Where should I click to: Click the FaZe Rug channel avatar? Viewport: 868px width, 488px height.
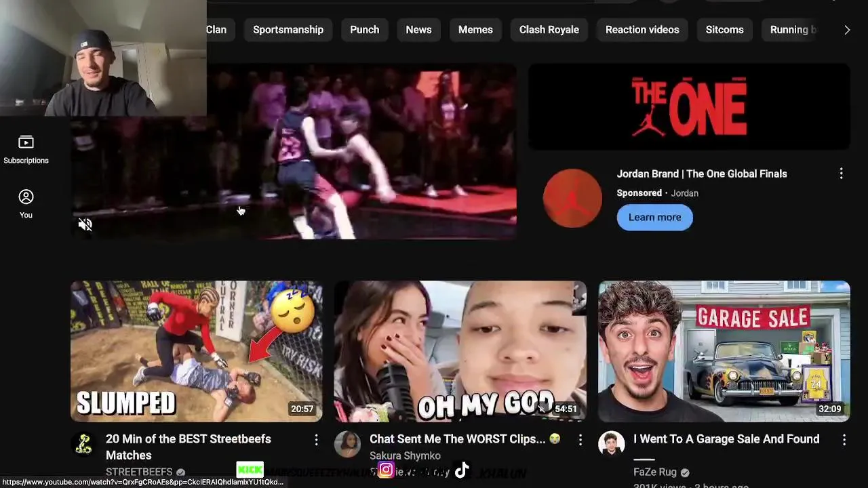611,444
